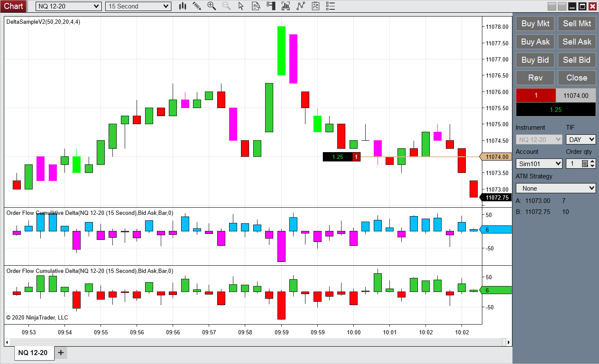Click the second Order Flow Cumulative Delta label

point(90,271)
